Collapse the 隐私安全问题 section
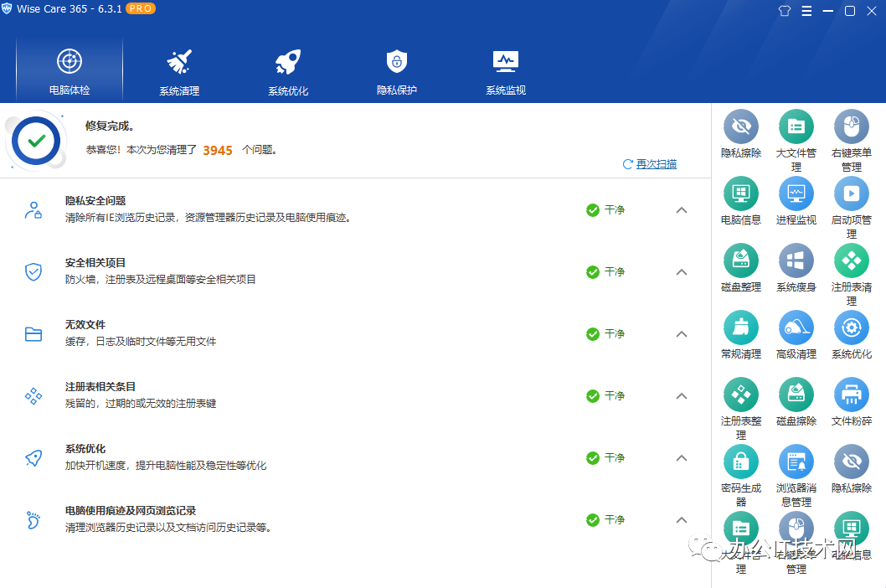The width and height of the screenshot is (886, 588). [x=682, y=210]
